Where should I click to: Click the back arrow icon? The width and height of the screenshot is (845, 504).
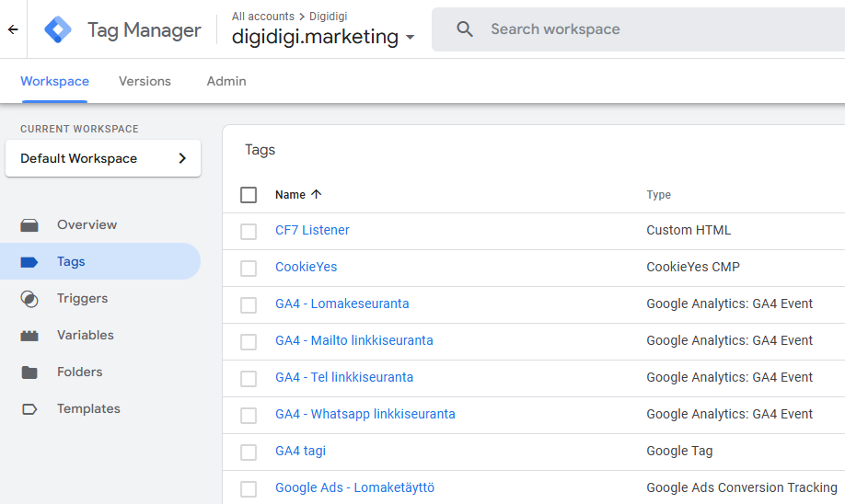coord(13,29)
